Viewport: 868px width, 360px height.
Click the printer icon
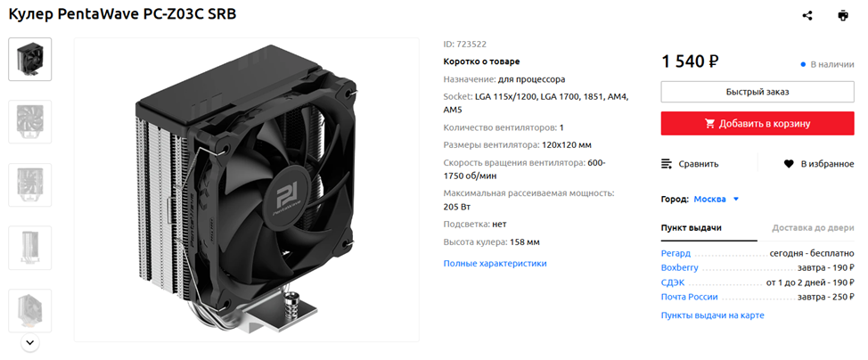pos(842,15)
